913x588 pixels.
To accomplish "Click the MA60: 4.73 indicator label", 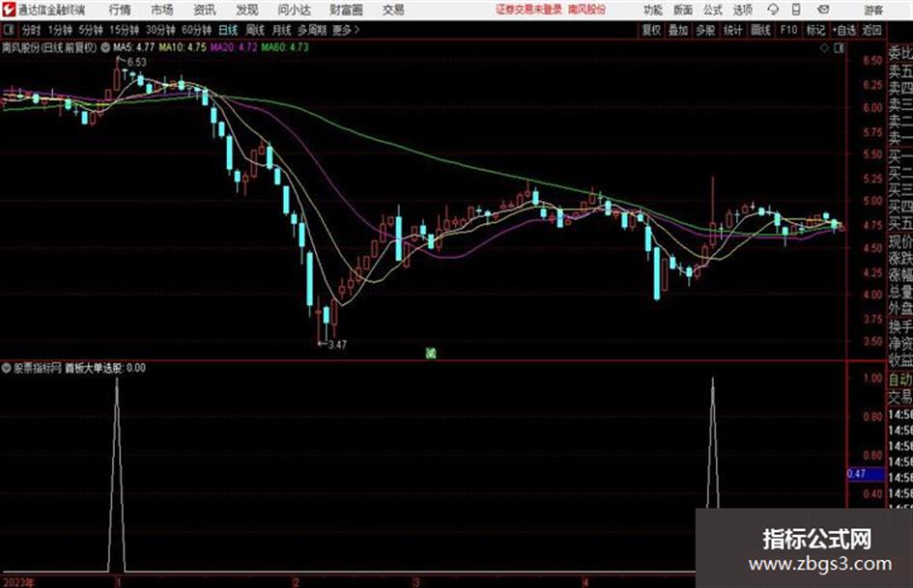I will coord(285,47).
